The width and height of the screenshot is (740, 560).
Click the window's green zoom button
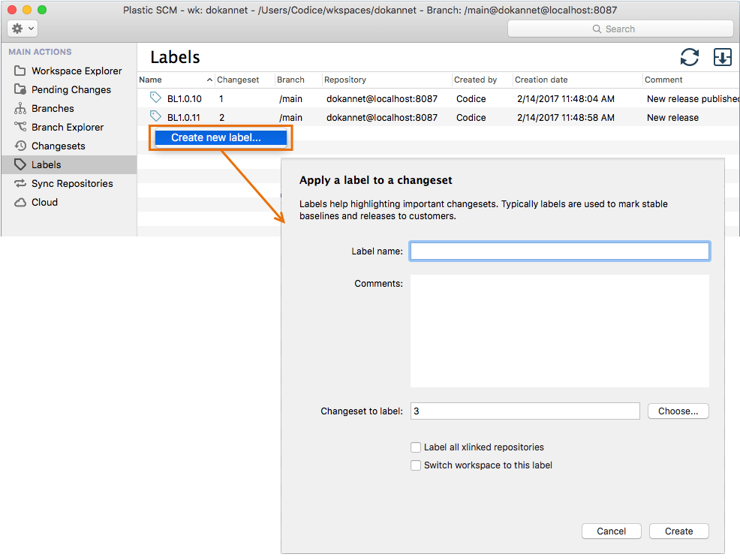coord(42,10)
